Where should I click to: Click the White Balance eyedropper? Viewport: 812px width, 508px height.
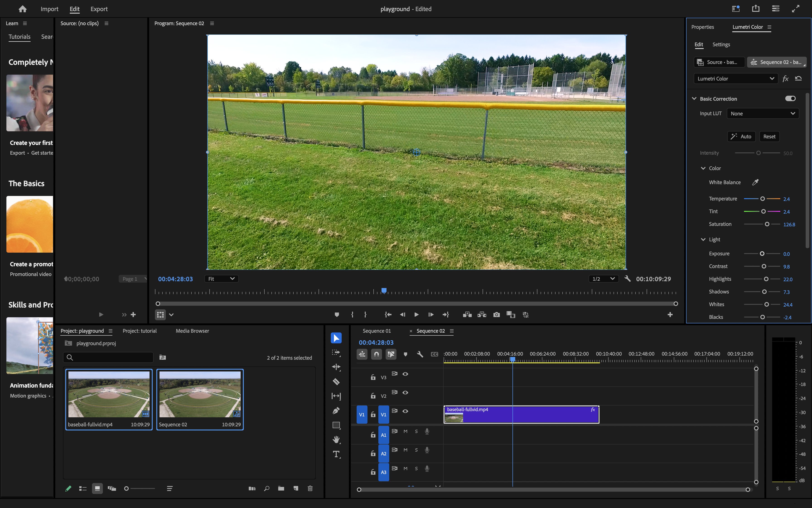click(x=755, y=182)
